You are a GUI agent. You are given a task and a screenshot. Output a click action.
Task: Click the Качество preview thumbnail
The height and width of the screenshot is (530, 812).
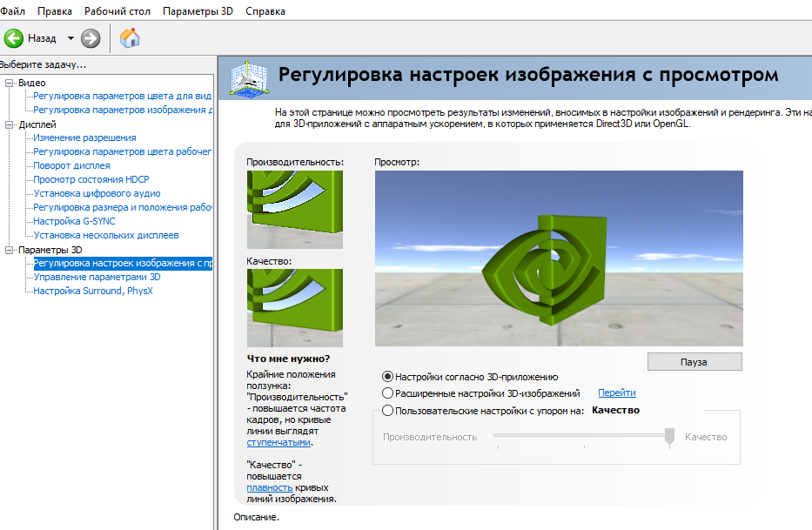(295, 308)
